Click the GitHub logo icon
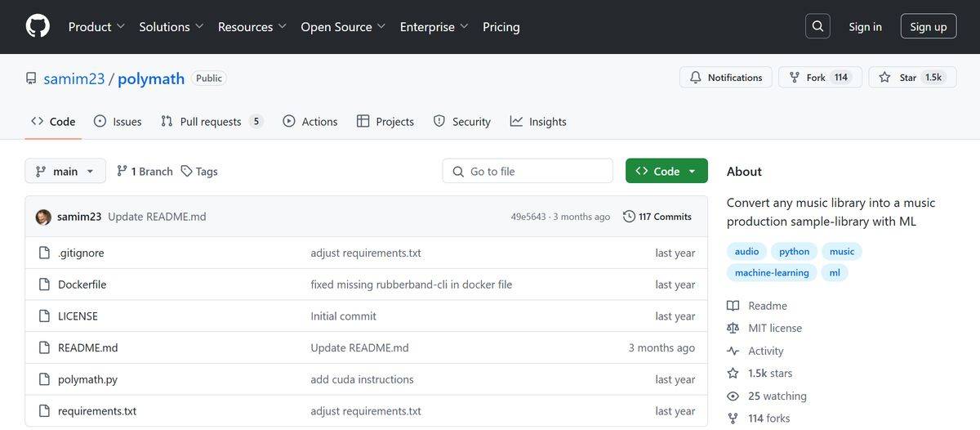Viewport: 980px width, 430px height. (38, 26)
